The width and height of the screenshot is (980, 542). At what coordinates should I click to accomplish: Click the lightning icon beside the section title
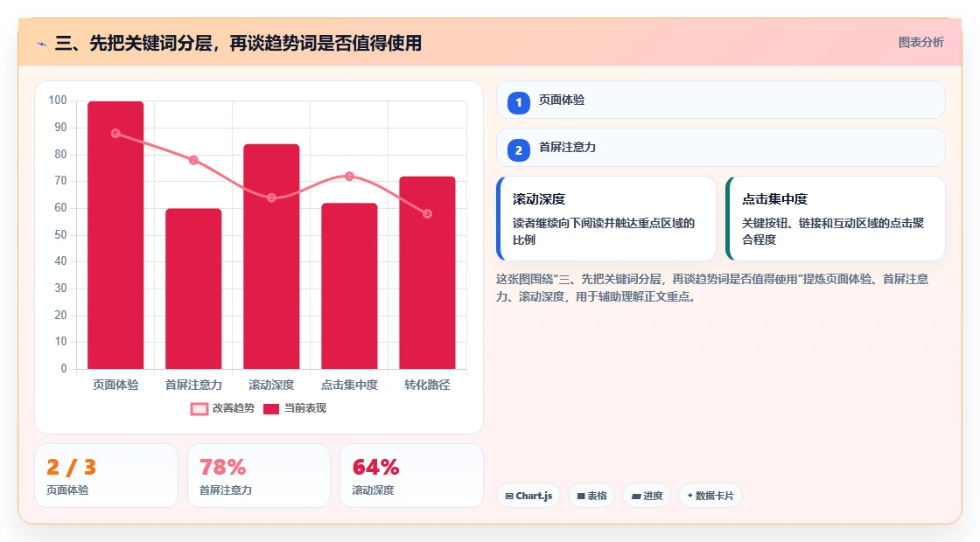tap(42, 44)
